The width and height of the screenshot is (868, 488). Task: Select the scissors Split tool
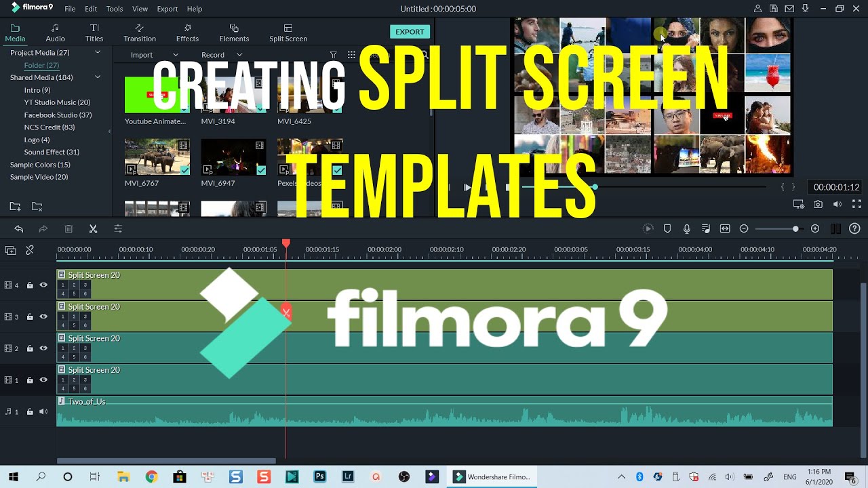[93, 229]
